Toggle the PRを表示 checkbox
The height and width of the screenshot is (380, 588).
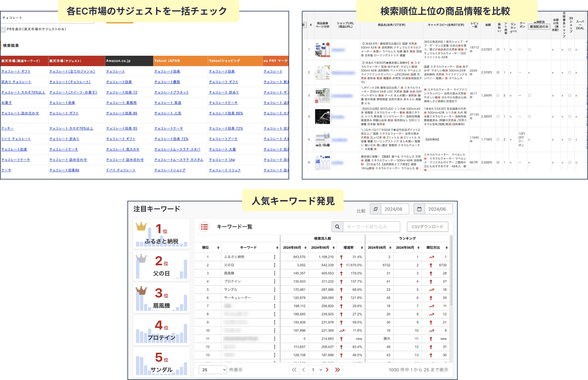point(3,29)
